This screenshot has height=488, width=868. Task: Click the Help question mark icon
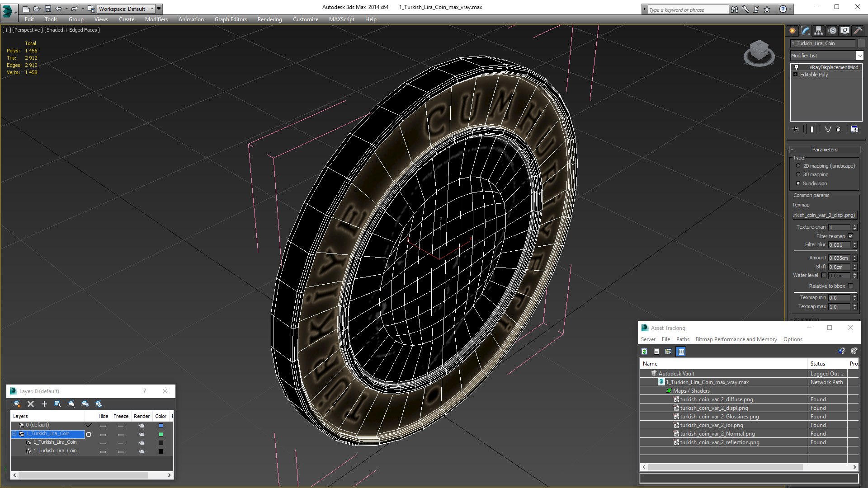(x=783, y=9)
